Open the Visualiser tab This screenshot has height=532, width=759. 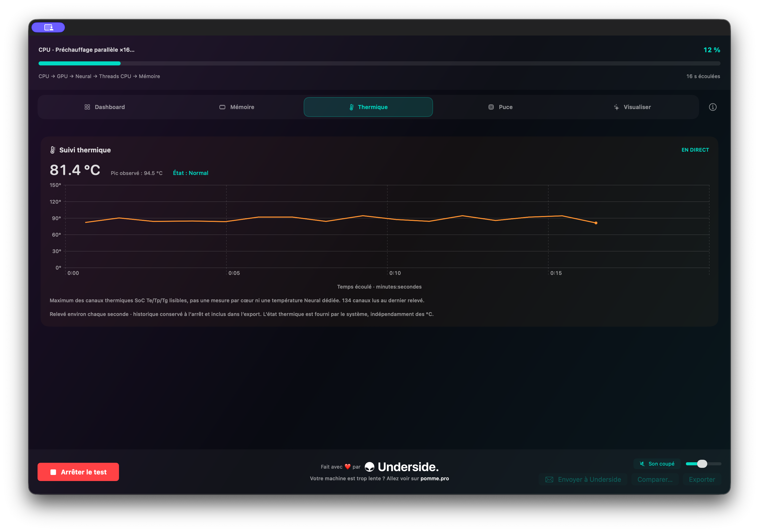pos(632,107)
